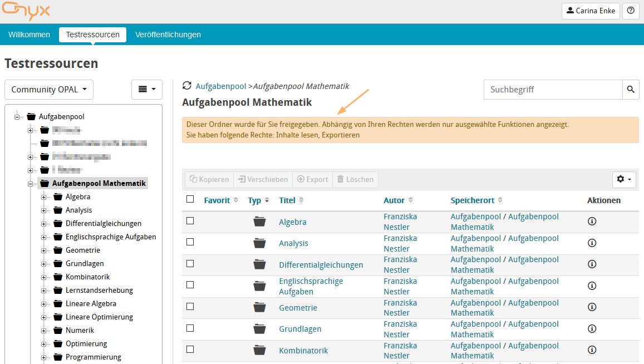Open info icon for Kombinatorik row
The width and height of the screenshot is (644, 364).
[592, 350]
